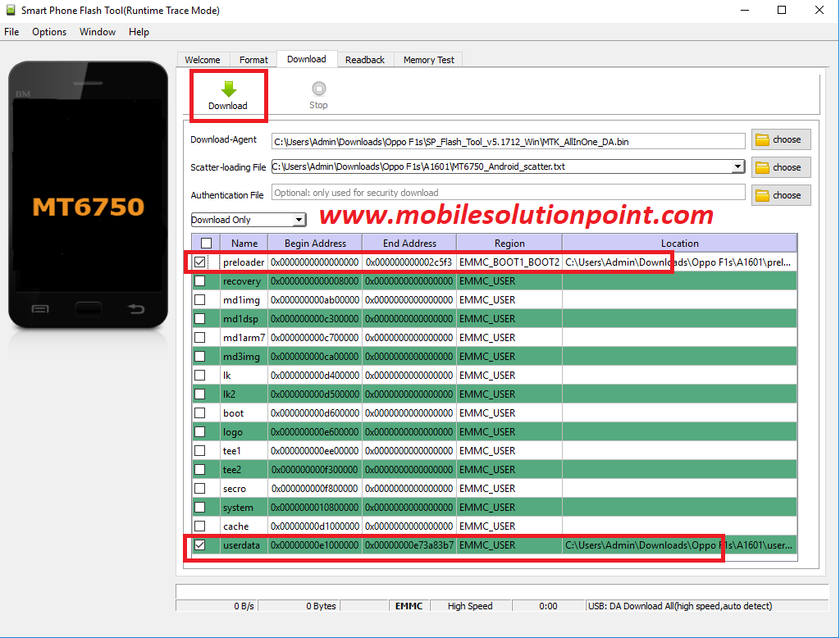Click the Smart Phone Flash Tool title icon

tap(10, 10)
